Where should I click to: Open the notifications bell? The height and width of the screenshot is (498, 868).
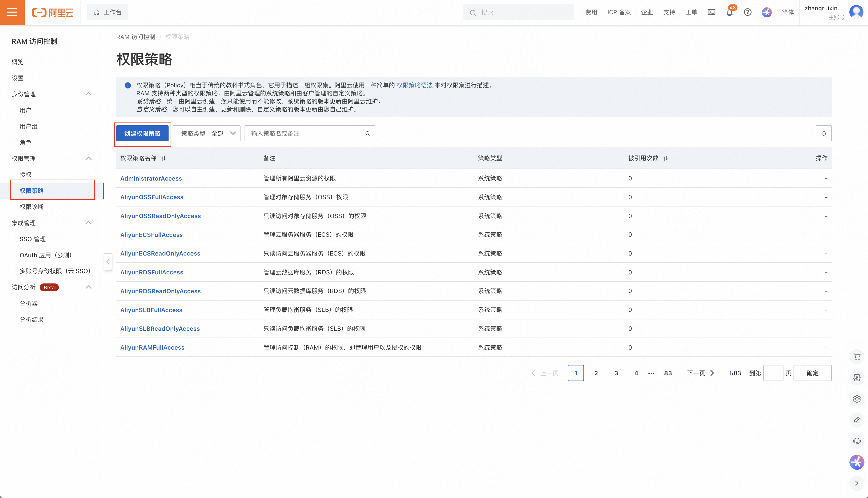tap(729, 12)
